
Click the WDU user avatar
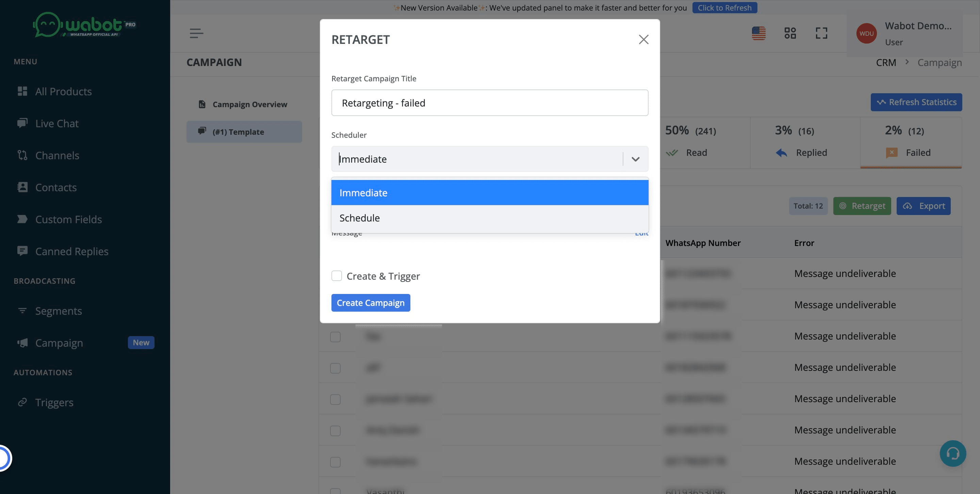[x=866, y=33]
